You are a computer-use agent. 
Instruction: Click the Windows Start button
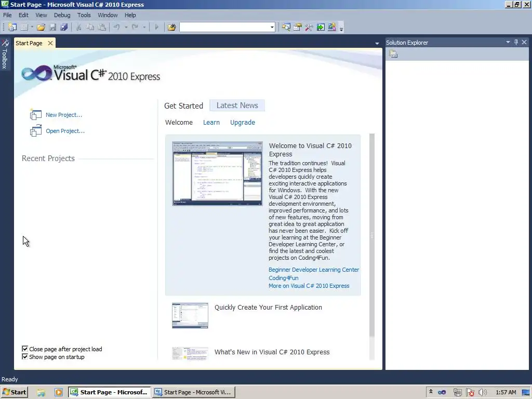coord(14,392)
